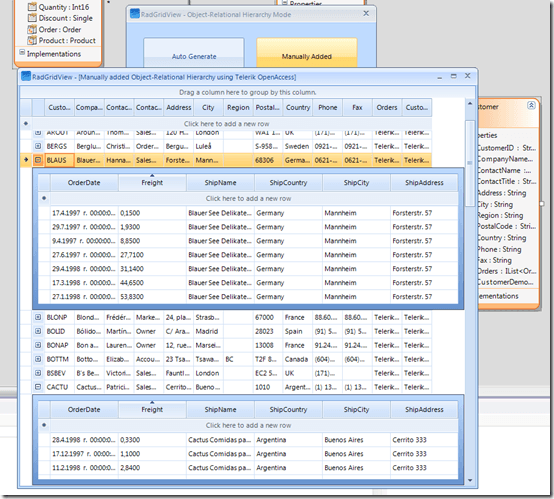This screenshot has width=554, height=499.
Task: Click the Postal... column header
Action: (x=268, y=107)
